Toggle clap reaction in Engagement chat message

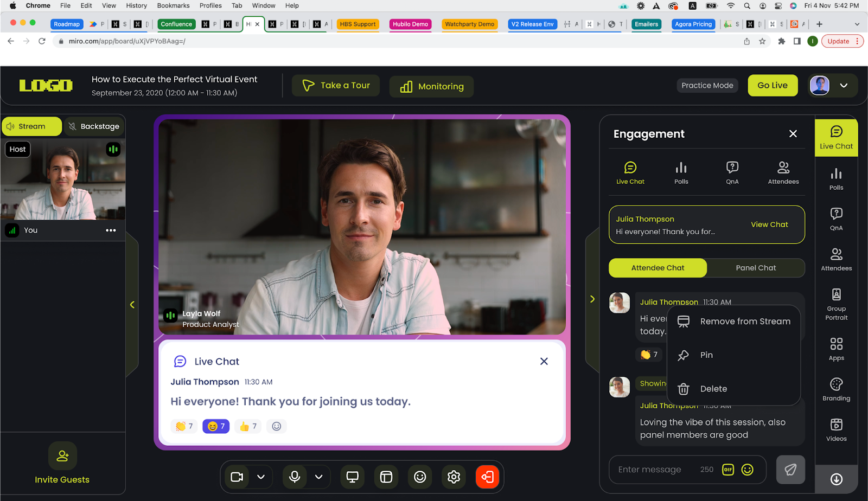point(649,355)
